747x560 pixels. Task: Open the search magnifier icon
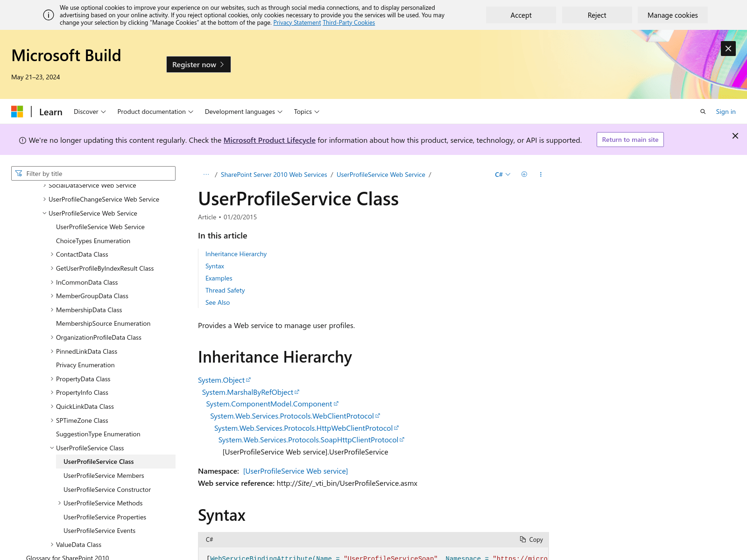tap(703, 112)
